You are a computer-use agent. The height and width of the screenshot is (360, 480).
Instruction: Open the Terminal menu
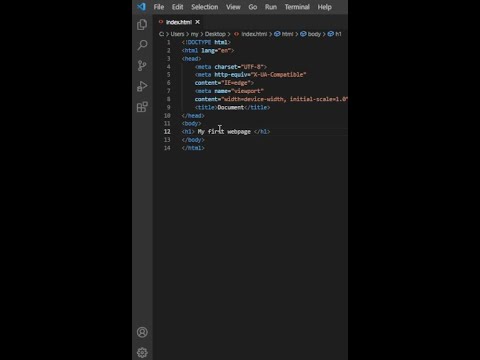(297, 7)
